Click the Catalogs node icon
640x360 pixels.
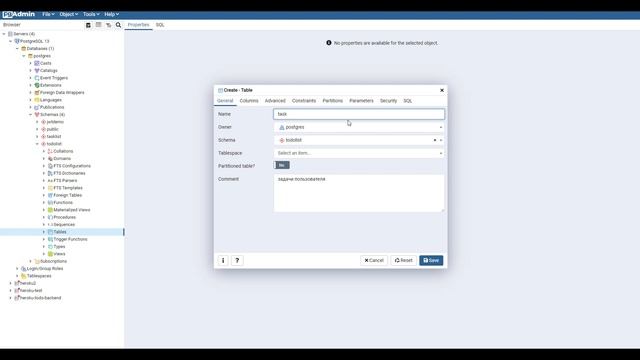point(37,71)
